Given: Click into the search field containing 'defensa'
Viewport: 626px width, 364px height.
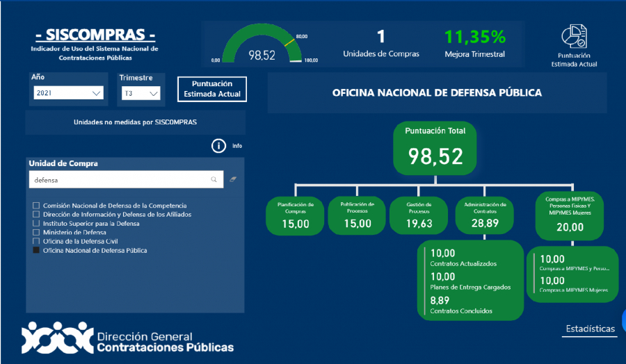Looking at the screenshot, I should (118, 179).
